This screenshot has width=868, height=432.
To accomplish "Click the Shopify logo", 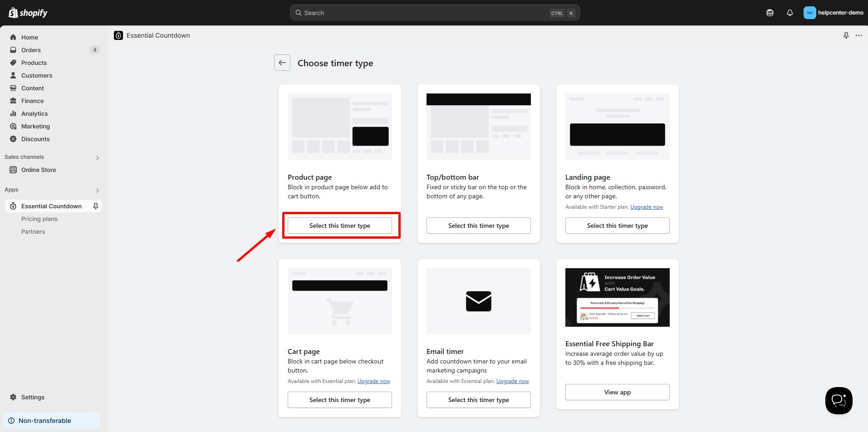I will pyautogui.click(x=28, y=13).
